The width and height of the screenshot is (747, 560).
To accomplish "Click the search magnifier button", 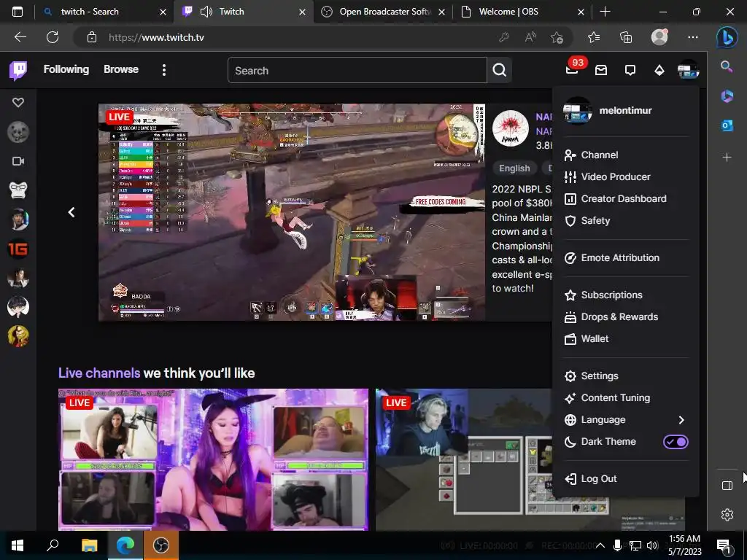I will [499, 70].
